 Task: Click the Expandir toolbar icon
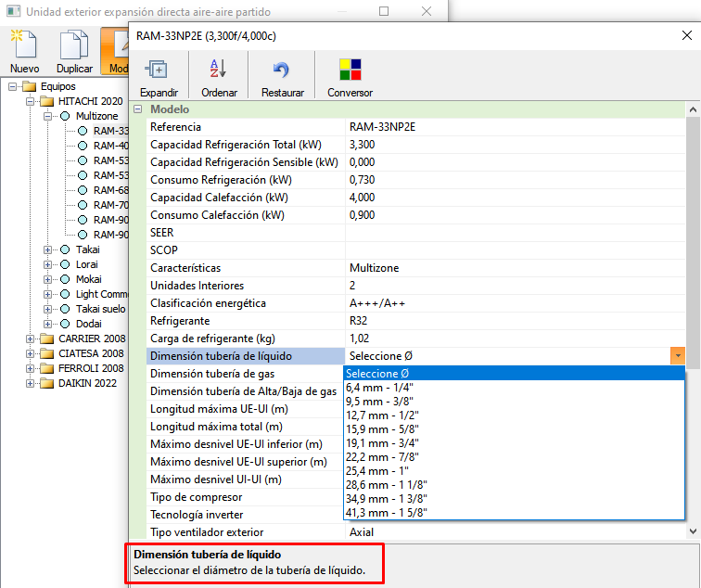[x=156, y=70]
